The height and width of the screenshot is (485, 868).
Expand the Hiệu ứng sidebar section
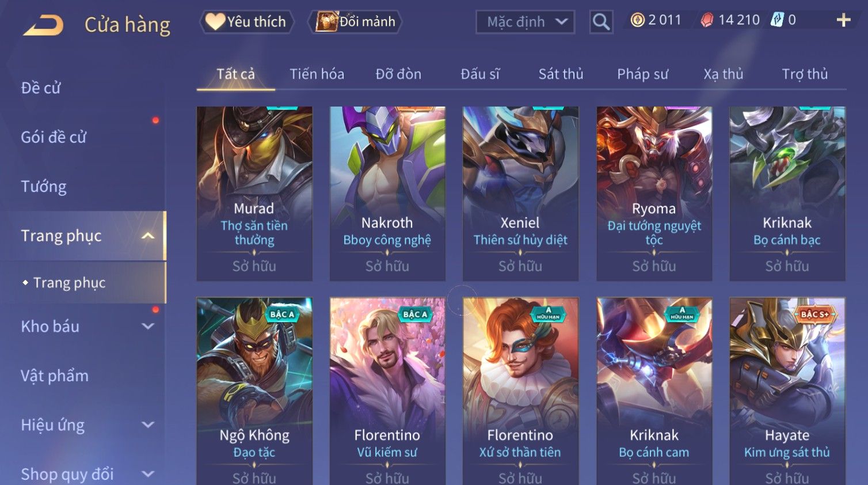[148, 425]
